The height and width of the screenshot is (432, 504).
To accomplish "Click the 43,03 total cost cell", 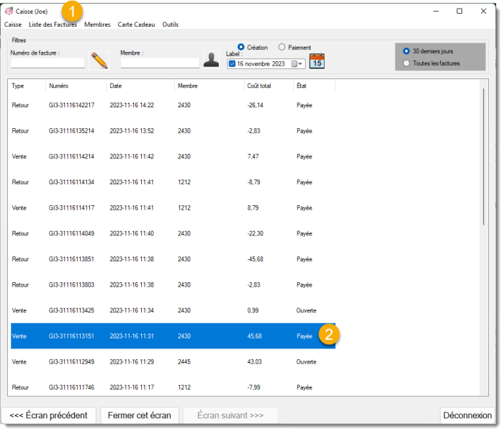I will 255,362.
